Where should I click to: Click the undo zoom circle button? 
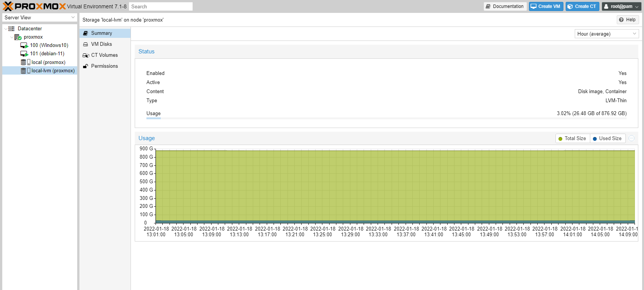point(632,139)
